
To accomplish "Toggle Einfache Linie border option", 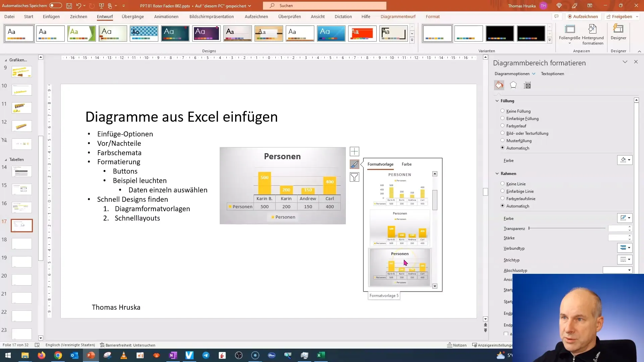I will 503,191.
